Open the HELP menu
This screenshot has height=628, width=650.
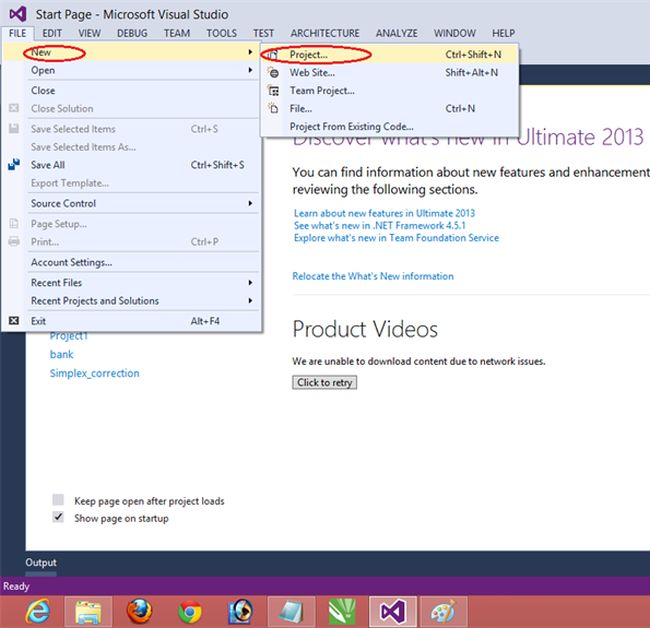click(503, 33)
